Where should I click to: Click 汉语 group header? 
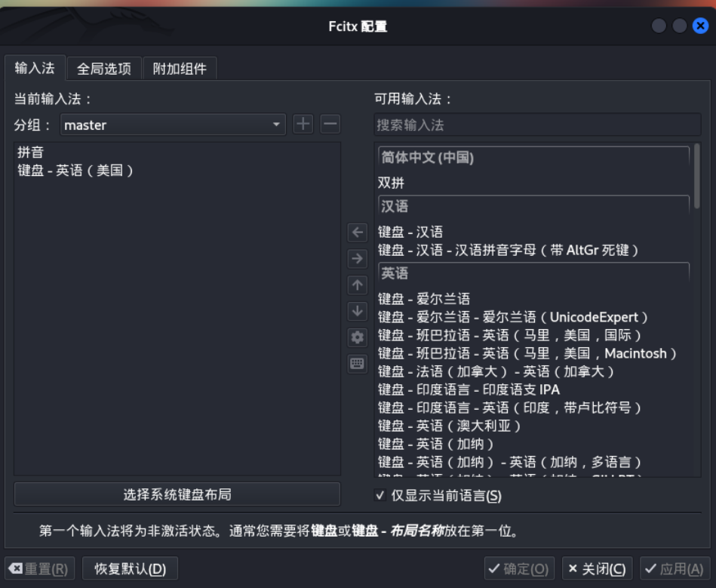pyautogui.click(x=533, y=206)
